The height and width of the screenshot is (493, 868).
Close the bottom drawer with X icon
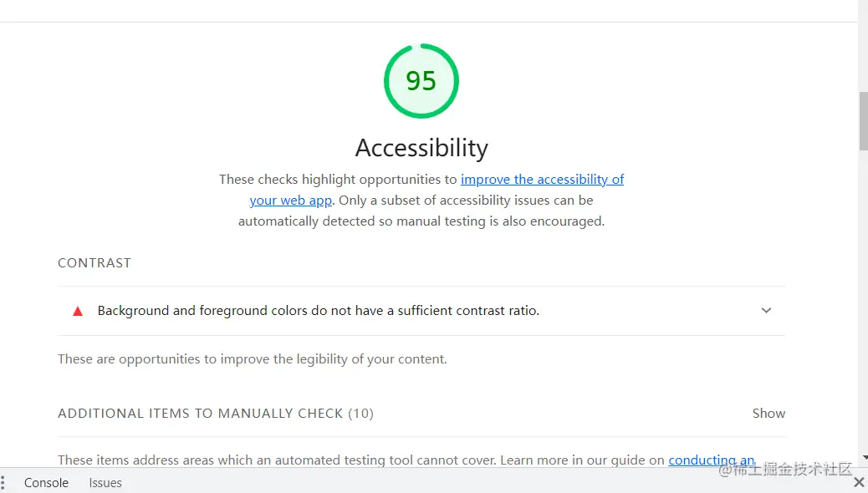(x=859, y=482)
